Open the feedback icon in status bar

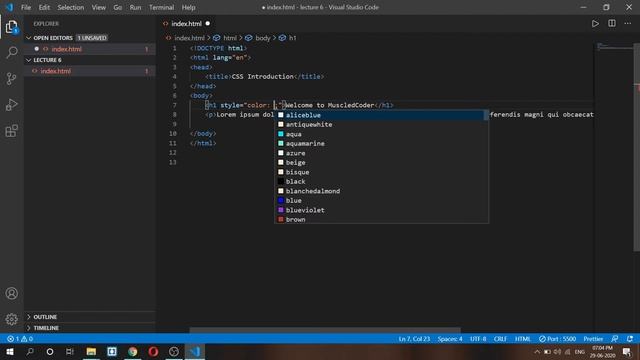coord(614,339)
